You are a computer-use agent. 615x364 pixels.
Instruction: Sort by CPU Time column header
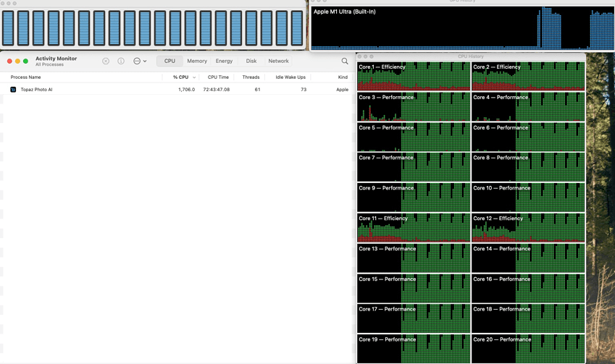[x=218, y=77]
